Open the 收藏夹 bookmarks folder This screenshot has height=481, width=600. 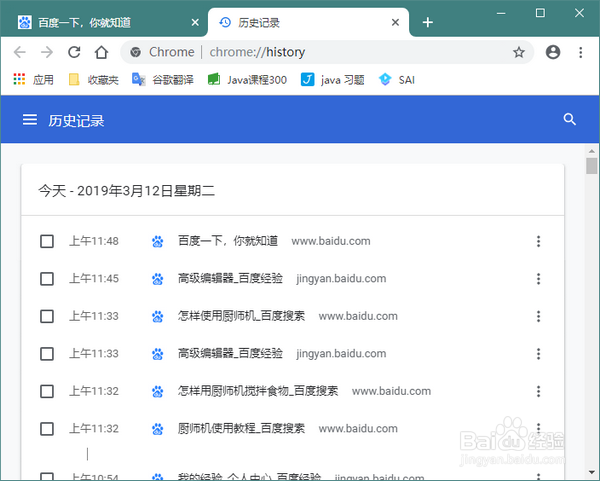point(93,80)
